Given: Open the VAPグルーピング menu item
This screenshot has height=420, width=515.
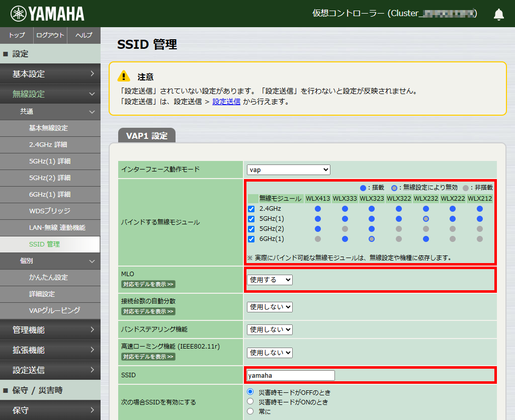Looking at the screenshot, I should (x=50, y=311).
